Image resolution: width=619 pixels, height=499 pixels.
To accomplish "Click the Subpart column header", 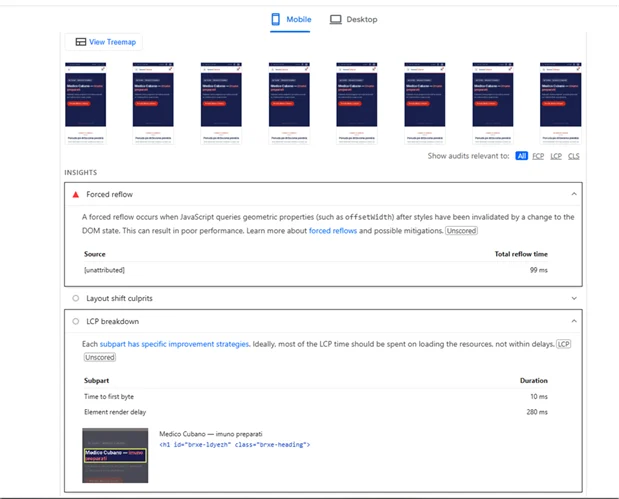I will click(96, 381).
